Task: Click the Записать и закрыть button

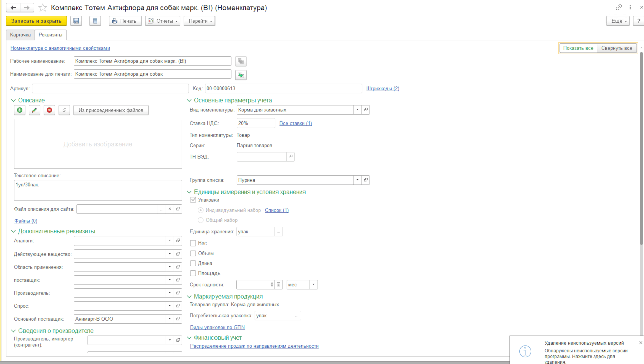Action: (x=36, y=21)
